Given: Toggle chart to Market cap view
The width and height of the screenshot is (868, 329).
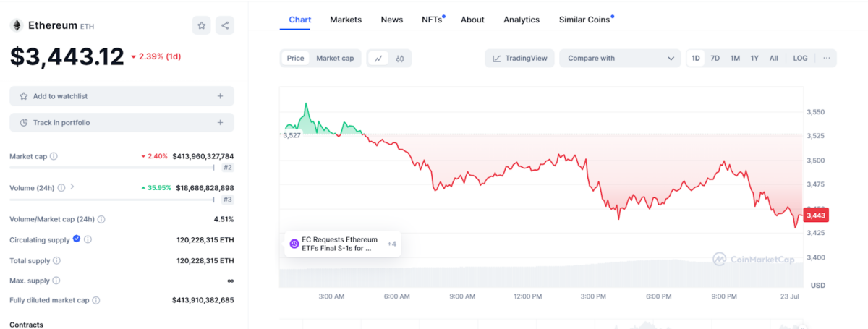Looking at the screenshot, I should point(335,59).
